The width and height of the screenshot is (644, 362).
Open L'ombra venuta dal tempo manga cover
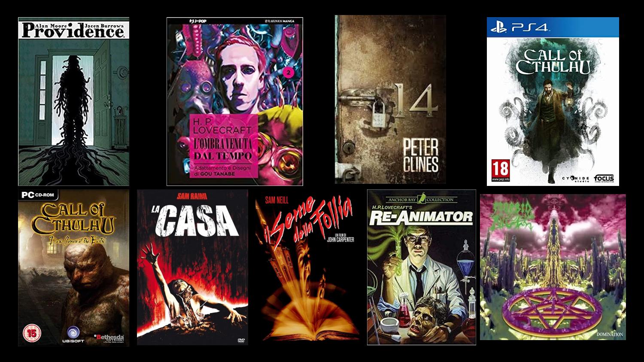[x=235, y=101]
